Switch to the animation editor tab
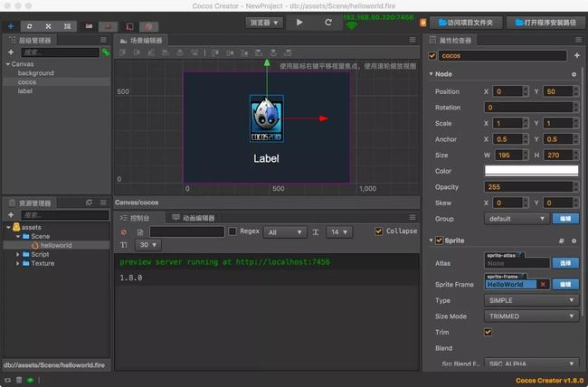 coord(194,218)
